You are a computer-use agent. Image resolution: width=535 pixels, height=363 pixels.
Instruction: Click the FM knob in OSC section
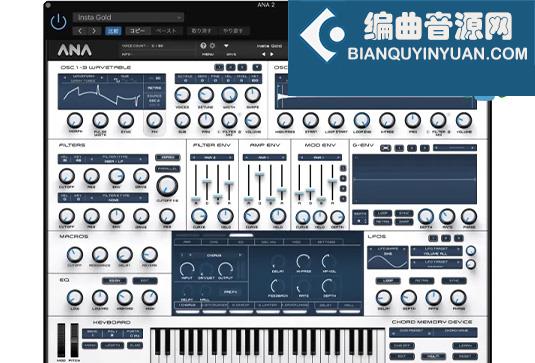pos(155,120)
